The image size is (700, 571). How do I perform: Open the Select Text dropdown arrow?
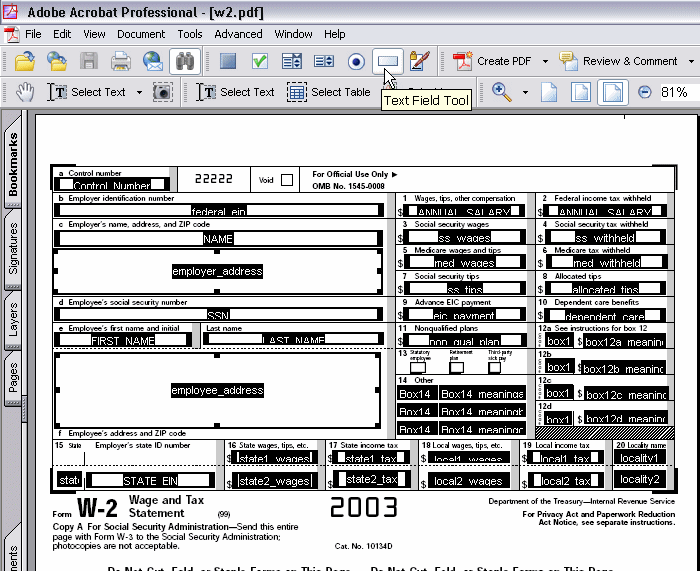click(x=139, y=92)
